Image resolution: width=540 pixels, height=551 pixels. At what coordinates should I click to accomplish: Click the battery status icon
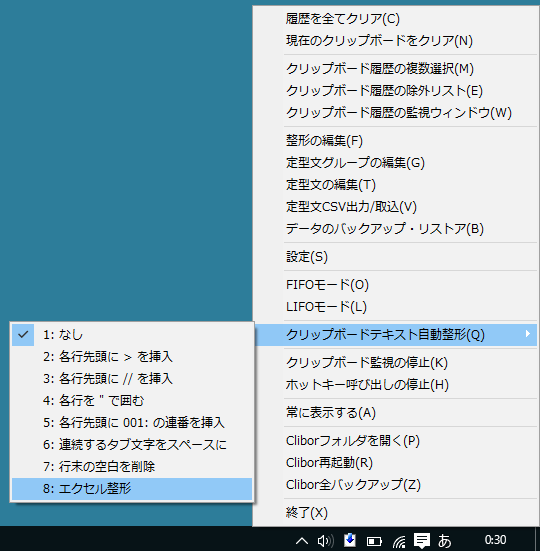[x=374, y=541]
